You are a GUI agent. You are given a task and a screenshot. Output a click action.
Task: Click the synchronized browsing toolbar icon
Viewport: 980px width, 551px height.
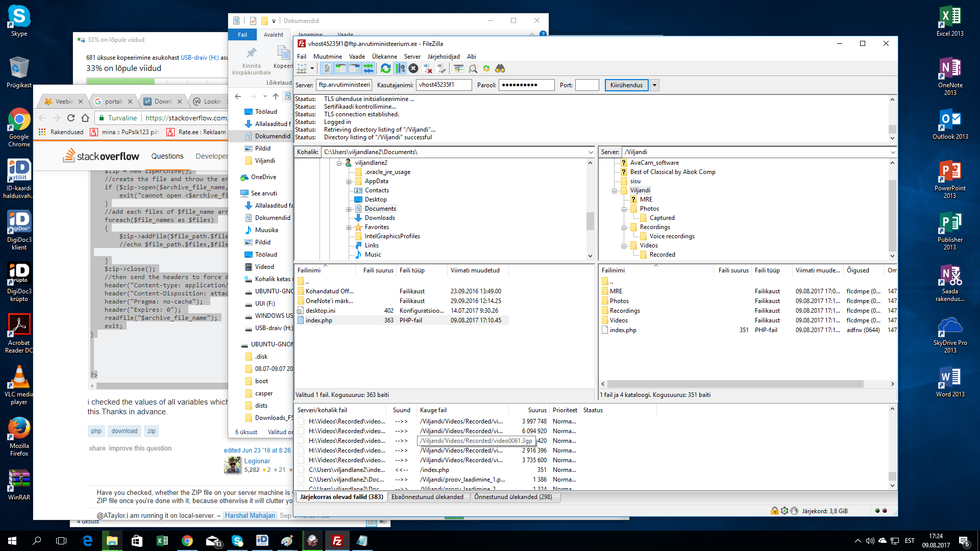(486, 68)
